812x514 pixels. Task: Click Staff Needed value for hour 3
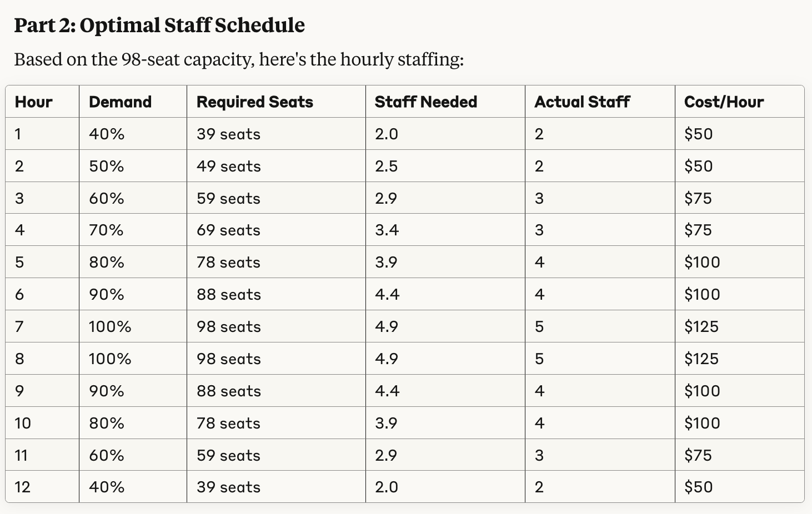pos(386,199)
